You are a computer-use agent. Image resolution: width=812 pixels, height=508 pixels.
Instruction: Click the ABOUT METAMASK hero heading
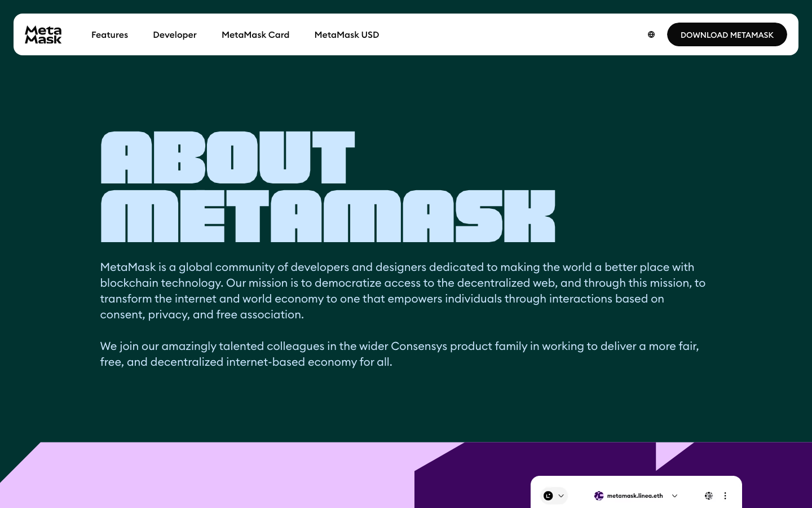tap(327, 186)
